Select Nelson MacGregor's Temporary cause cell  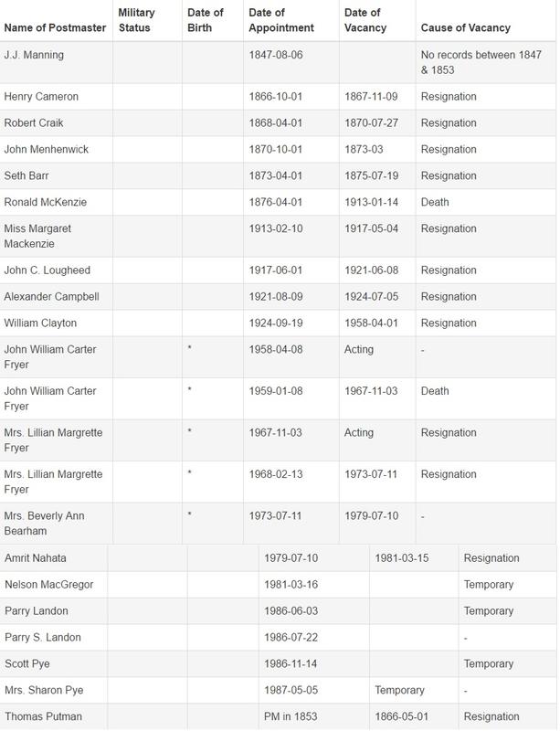tap(489, 585)
